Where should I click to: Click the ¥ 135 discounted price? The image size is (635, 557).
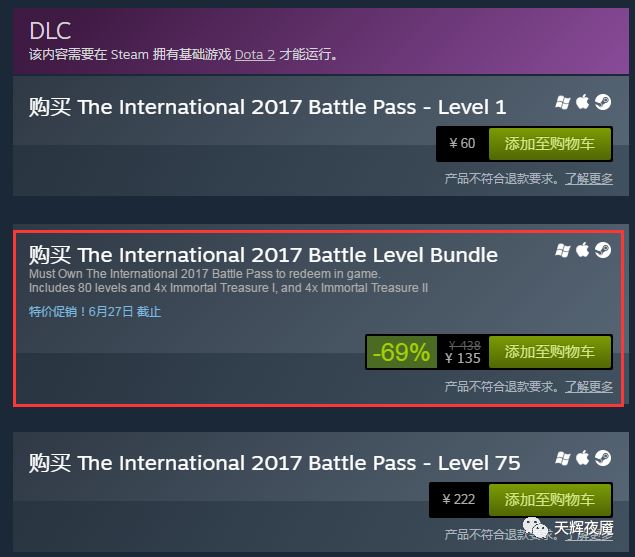click(462, 358)
